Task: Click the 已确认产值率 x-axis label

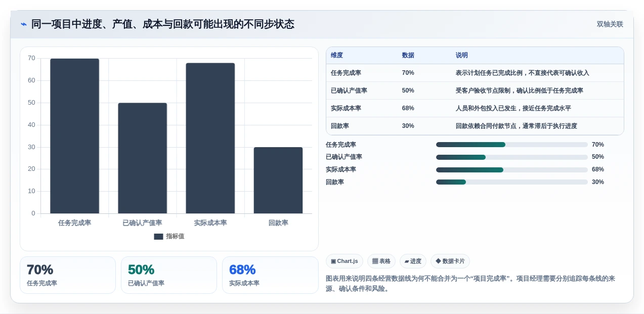Action: click(x=142, y=223)
